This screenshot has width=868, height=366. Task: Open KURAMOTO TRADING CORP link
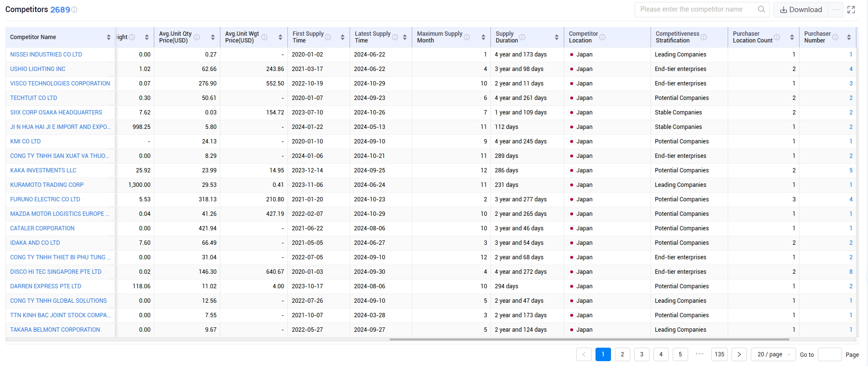[47, 185]
